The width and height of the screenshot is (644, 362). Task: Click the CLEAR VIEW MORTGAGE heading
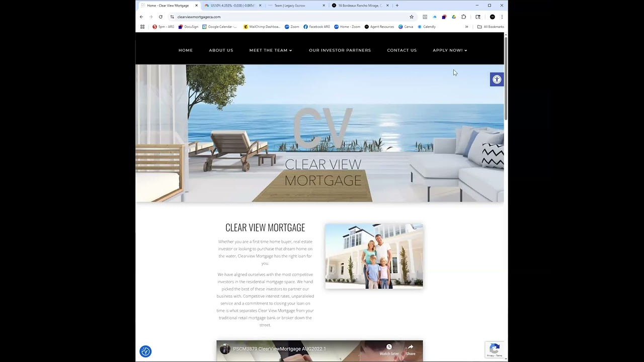click(x=265, y=228)
